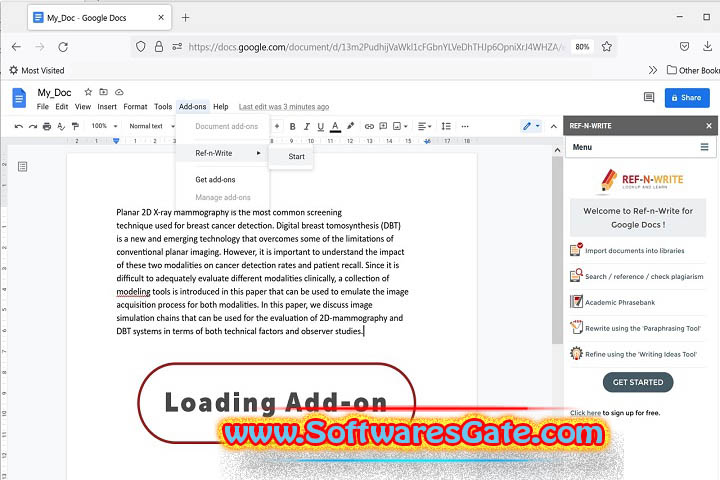Insert a link
This screenshot has height=480, width=720.
[369, 126]
